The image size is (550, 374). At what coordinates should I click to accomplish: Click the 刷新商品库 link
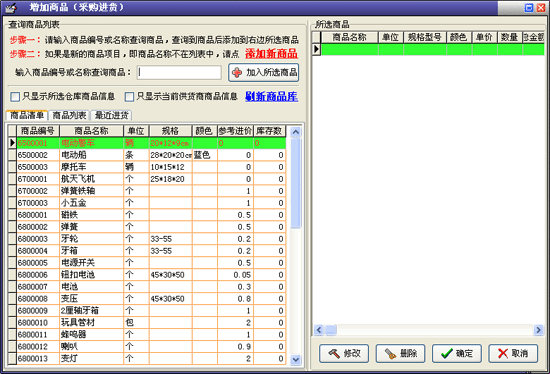[x=271, y=96]
